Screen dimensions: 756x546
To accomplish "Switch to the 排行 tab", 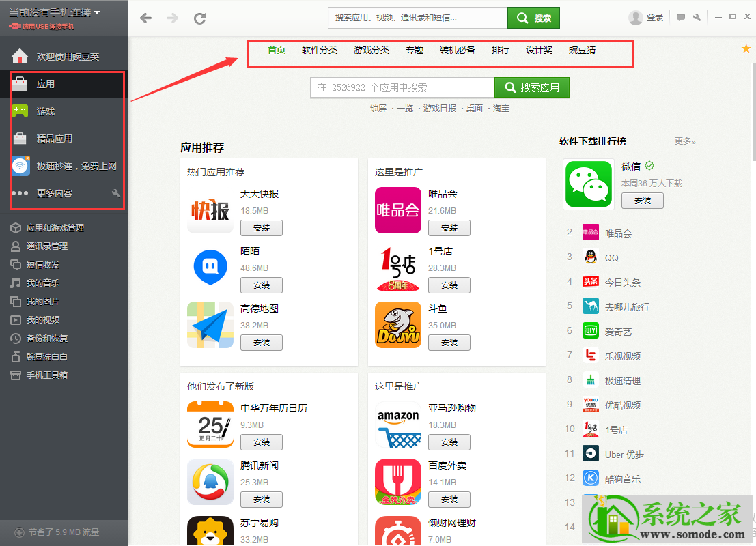I will pyautogui.click(x=501, y=50).
